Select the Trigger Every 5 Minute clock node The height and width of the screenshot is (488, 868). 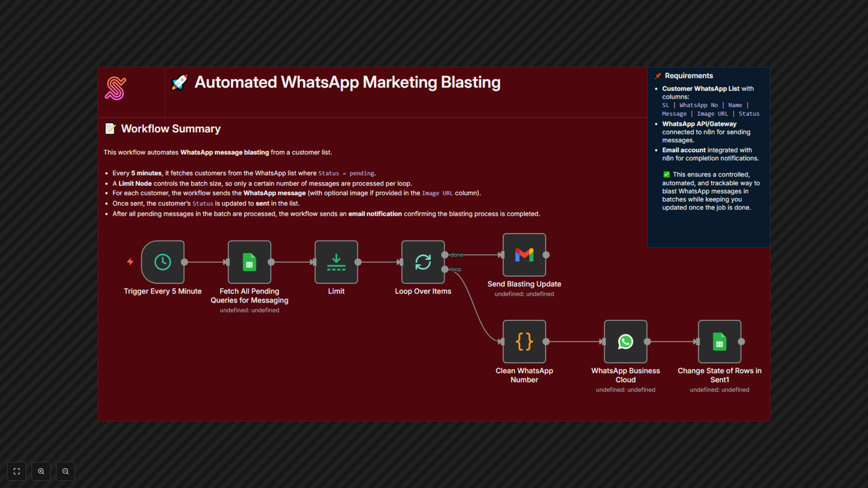163,262
